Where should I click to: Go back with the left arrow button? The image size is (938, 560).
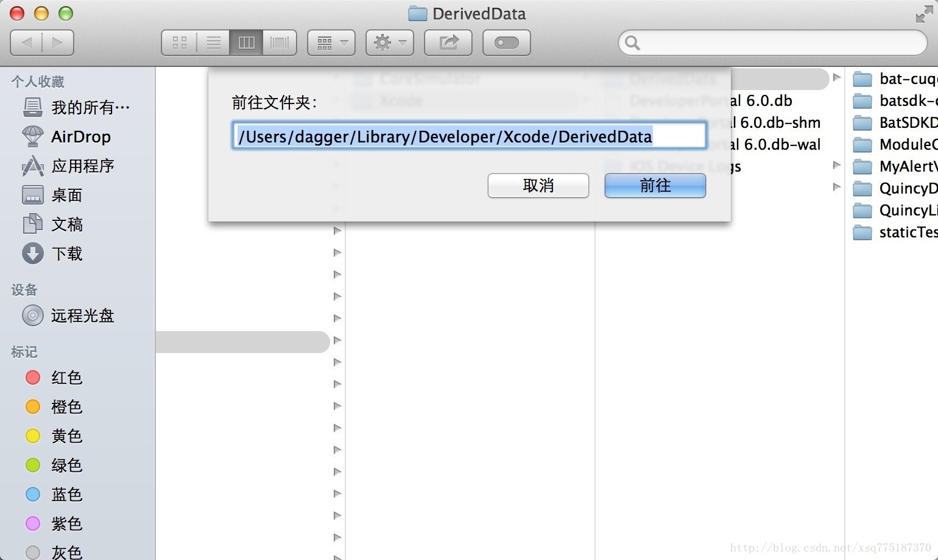click(26, 43)
